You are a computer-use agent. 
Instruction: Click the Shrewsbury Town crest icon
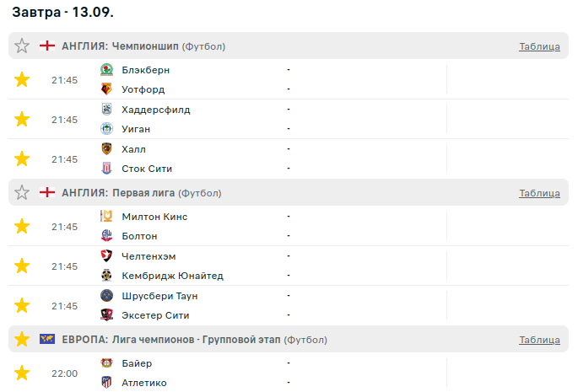coord(107,296)
